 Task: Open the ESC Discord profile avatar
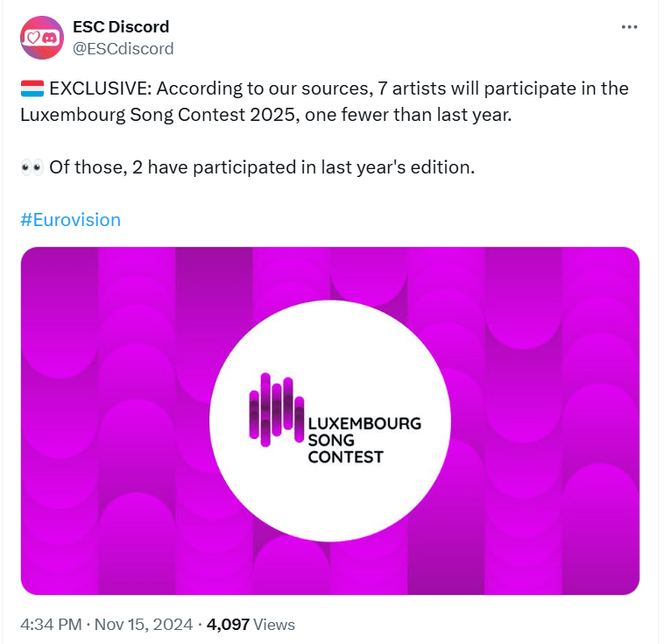pos(41,38)
